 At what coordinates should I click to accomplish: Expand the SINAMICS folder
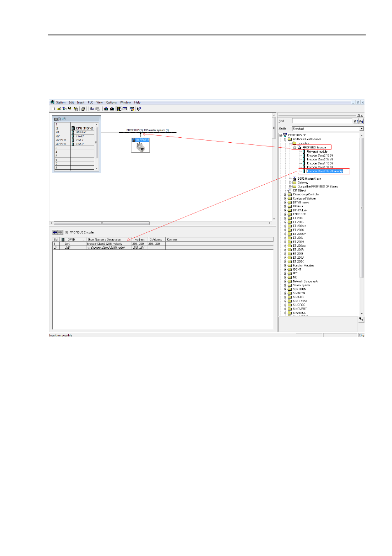click(285, 313)
